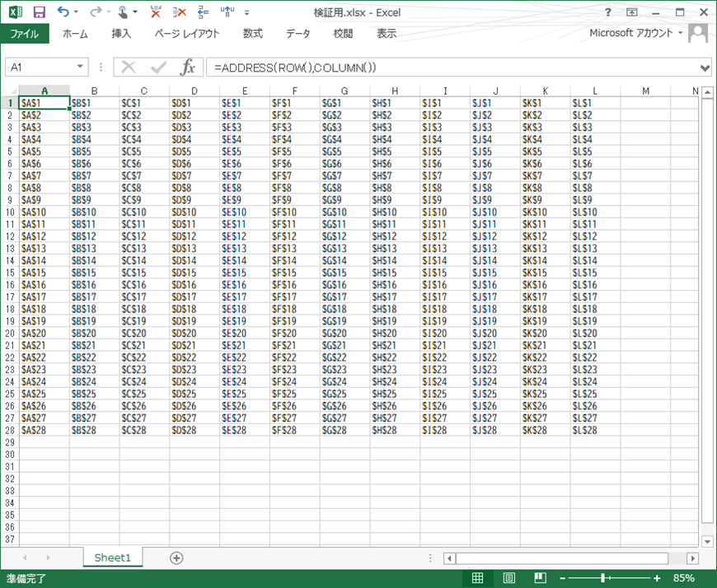This screenshot has width=717, height=588.
Task: Click the insert column icon with blue up arrow
Action: click(227, 12)
